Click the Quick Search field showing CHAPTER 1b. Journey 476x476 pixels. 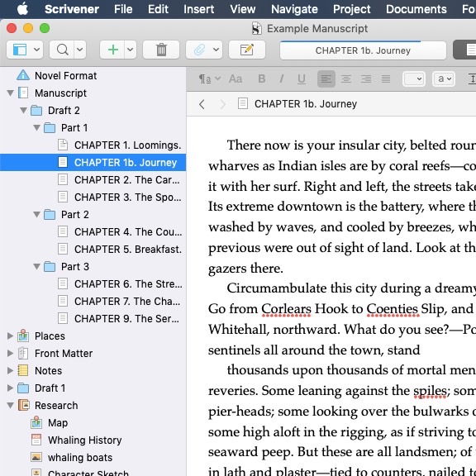click(x=363, y=50)
